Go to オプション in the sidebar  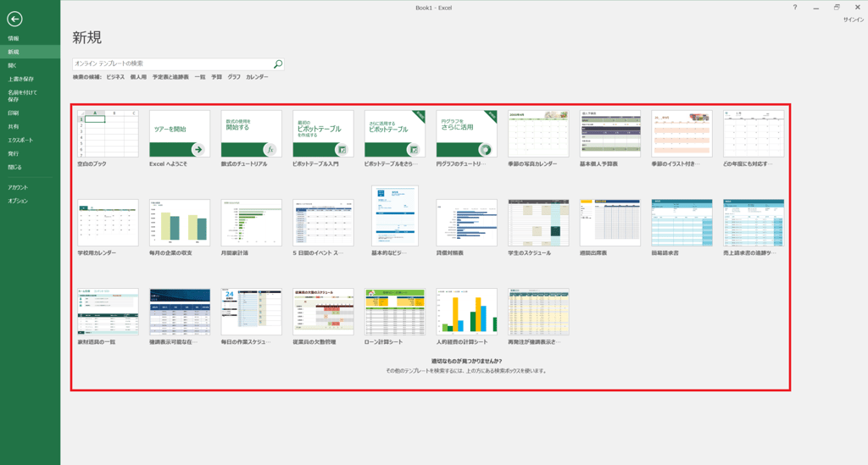coord(18,201)
